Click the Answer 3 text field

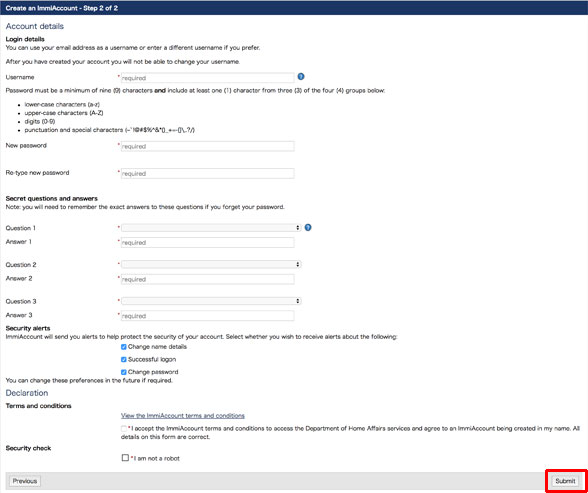pyautogui.click(x=207, y=316)
